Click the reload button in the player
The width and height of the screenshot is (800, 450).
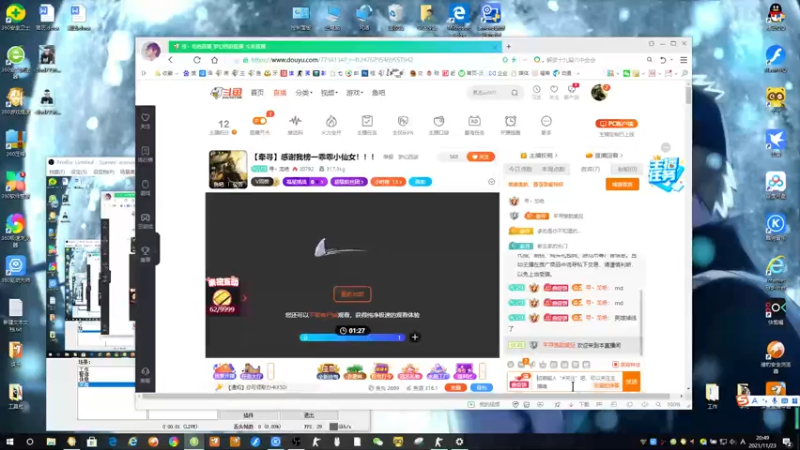(x=353, y=294)
